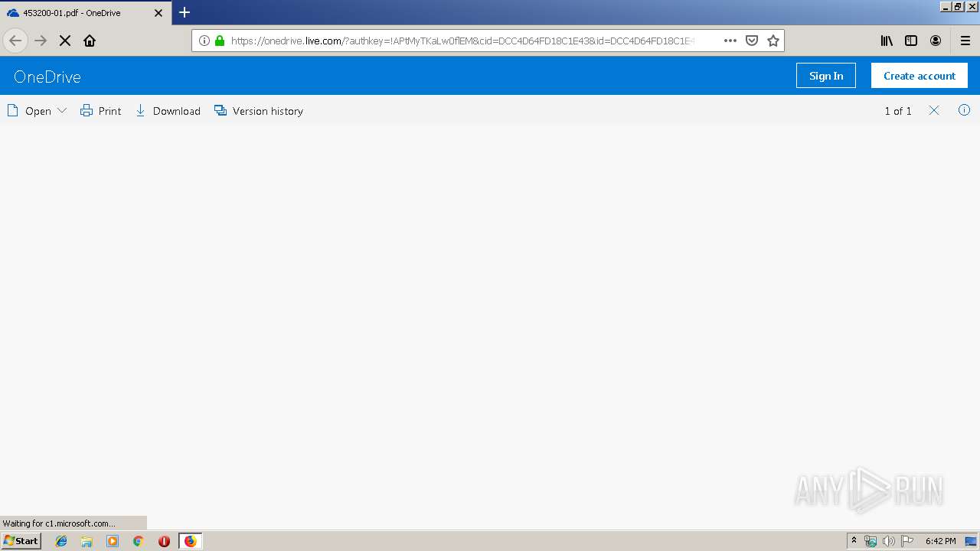Click the 1 of 1 item counter
Screen dimensions: 980x551
[x=898, y=111]
